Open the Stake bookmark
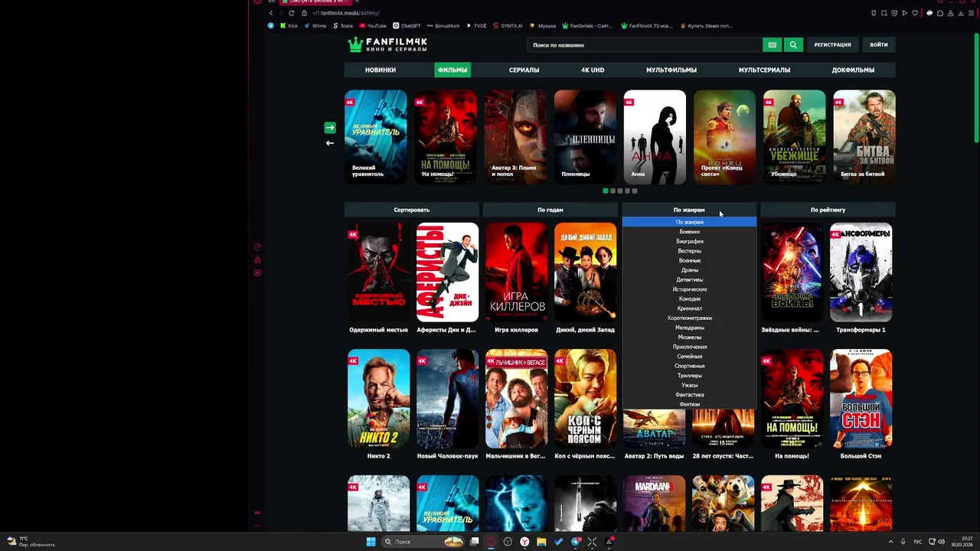 (343, 26)
